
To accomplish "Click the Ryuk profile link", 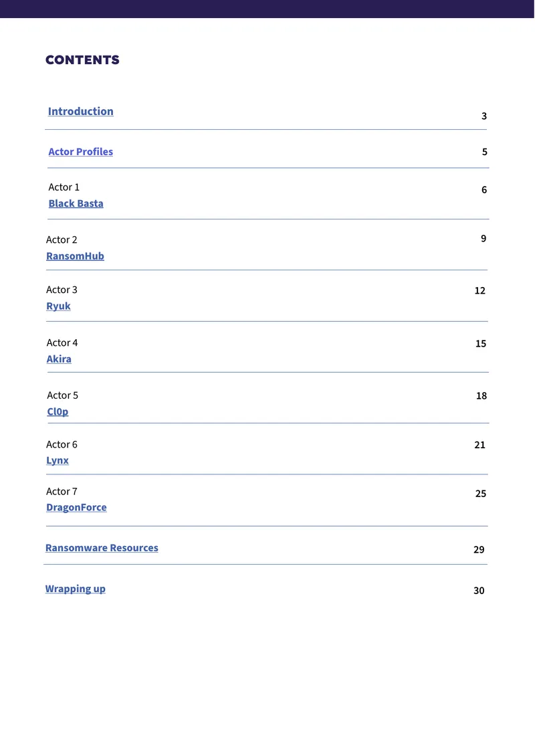I will pyautogui.click(x=58, y=306).
